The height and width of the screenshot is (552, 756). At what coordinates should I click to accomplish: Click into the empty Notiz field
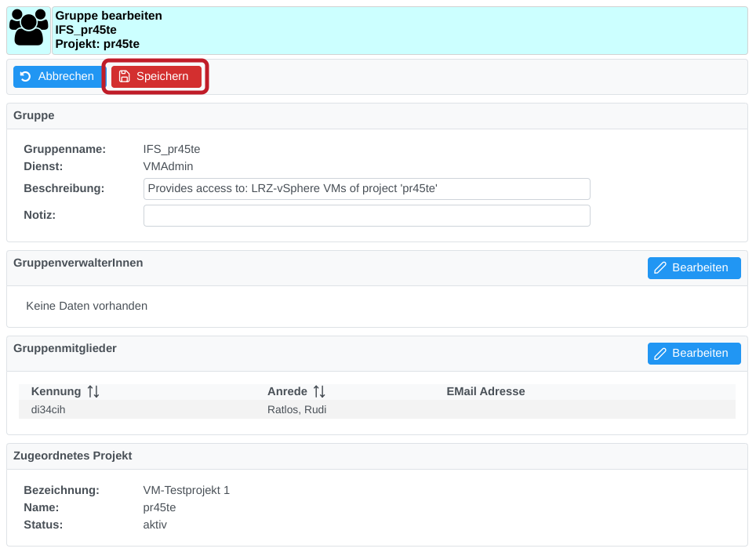[x=366, y=216]
